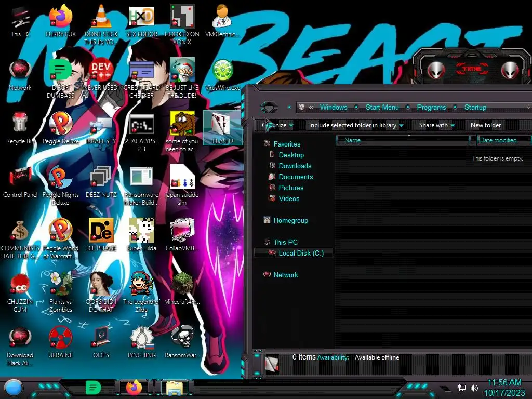Image resolution: width=532 pixels, height=399 pixels.
Task: Open Documents in the navigation pane
Action: pos(296,177)
